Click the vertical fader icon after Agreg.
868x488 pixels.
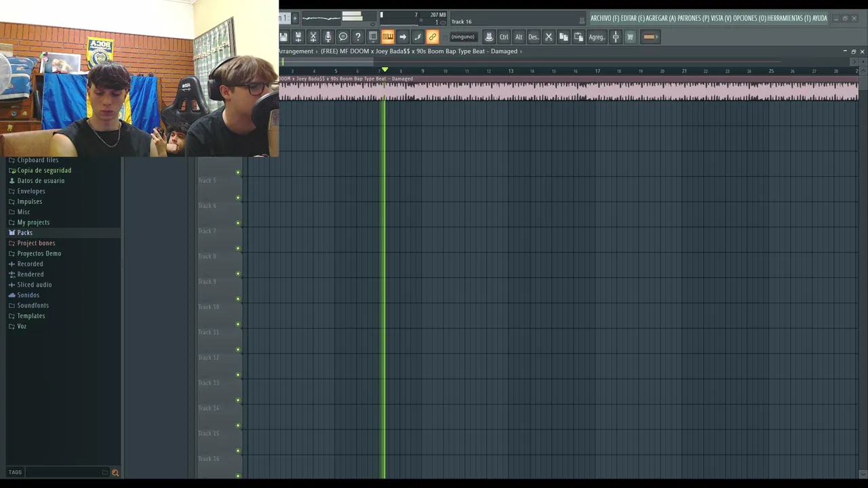[x=616, y=37]
